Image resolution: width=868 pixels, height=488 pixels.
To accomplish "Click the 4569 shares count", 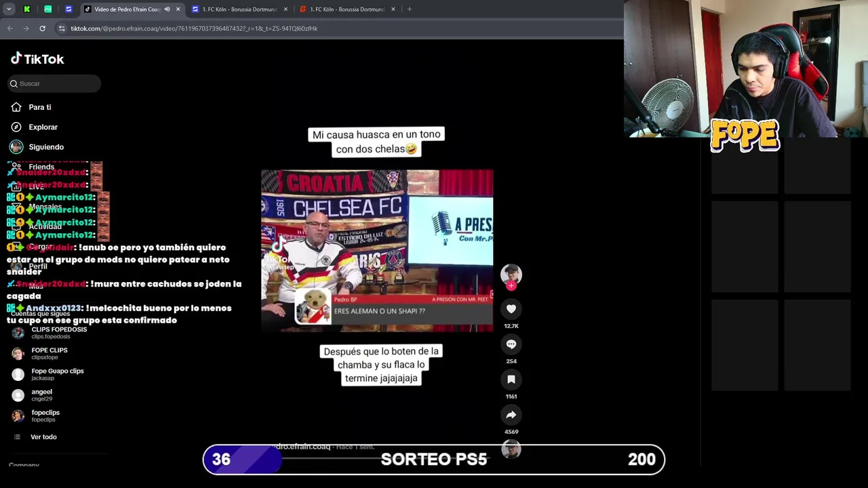I will 511,432.
